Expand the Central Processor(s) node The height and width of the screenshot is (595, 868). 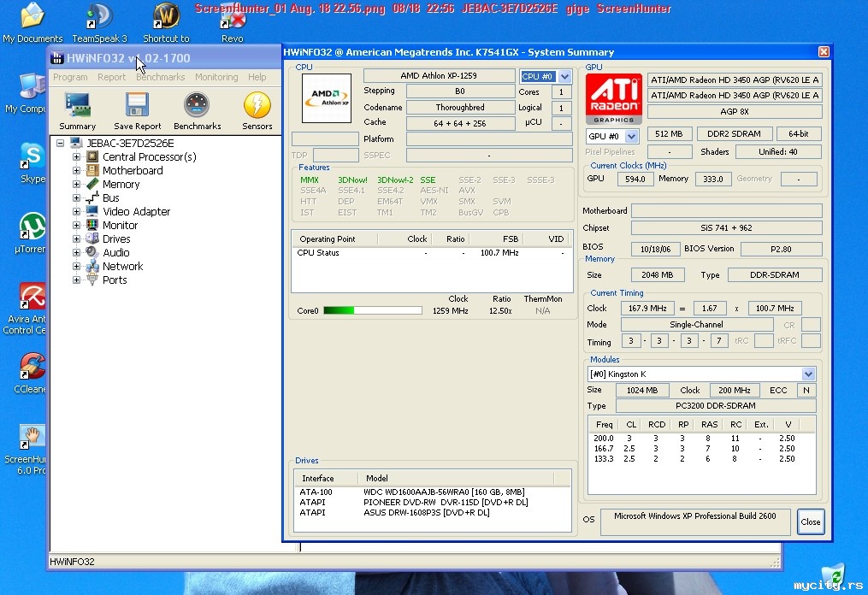[x=77, y=157]
